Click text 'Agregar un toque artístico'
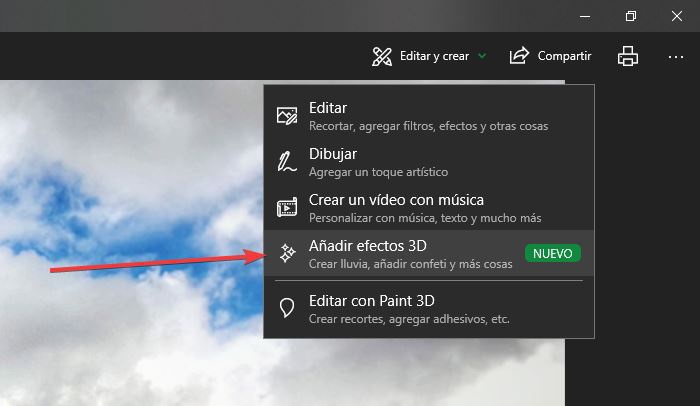This screenshot has width=700, height=406. pos(378,172)
